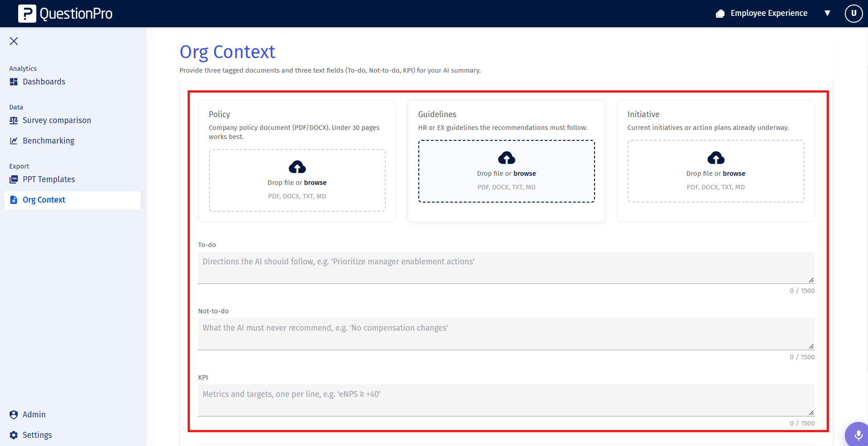
Task: Click the Policy upload cloud icon
Action: (x=297, y=167)
